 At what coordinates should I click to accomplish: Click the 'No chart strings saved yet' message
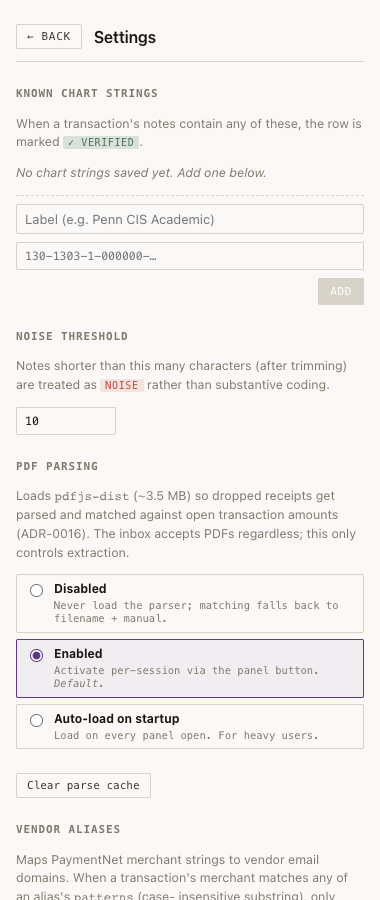[x=141, y=173]
